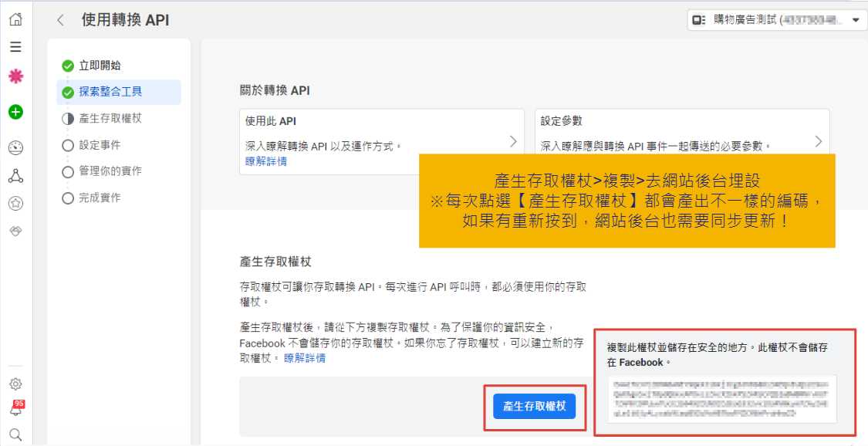Select the 設定事件 step circle
Image resolution: width=868 pixels, height=446 pixels.
click(x=68, y=145)
